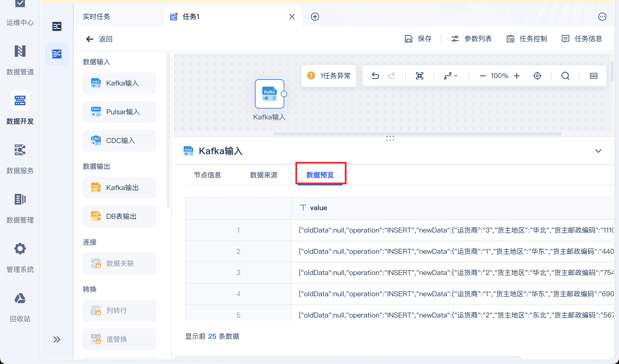Image resolution: width=619 pixels, height=364 pixels.
Task: Open the more options ellipsis menu
Action: pos(602,17)
